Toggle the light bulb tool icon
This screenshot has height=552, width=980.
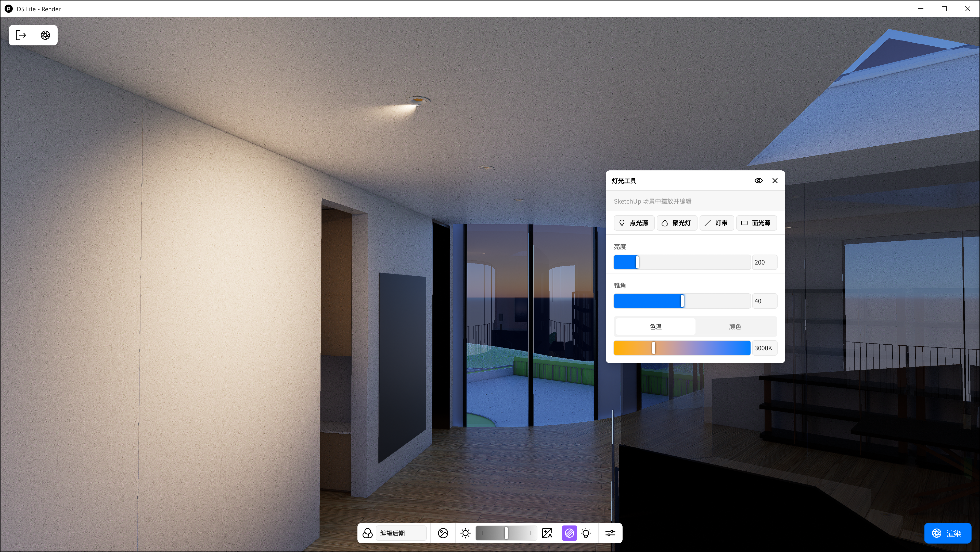point(586,533)
